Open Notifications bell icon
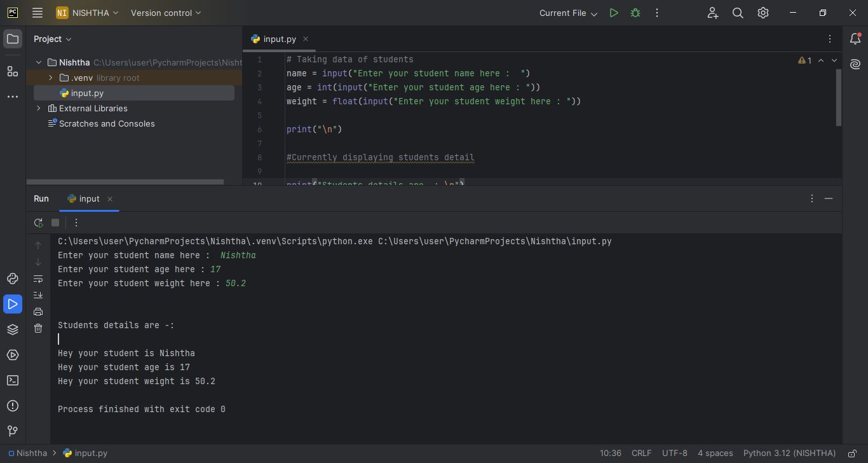 click(x=855, y=39)
